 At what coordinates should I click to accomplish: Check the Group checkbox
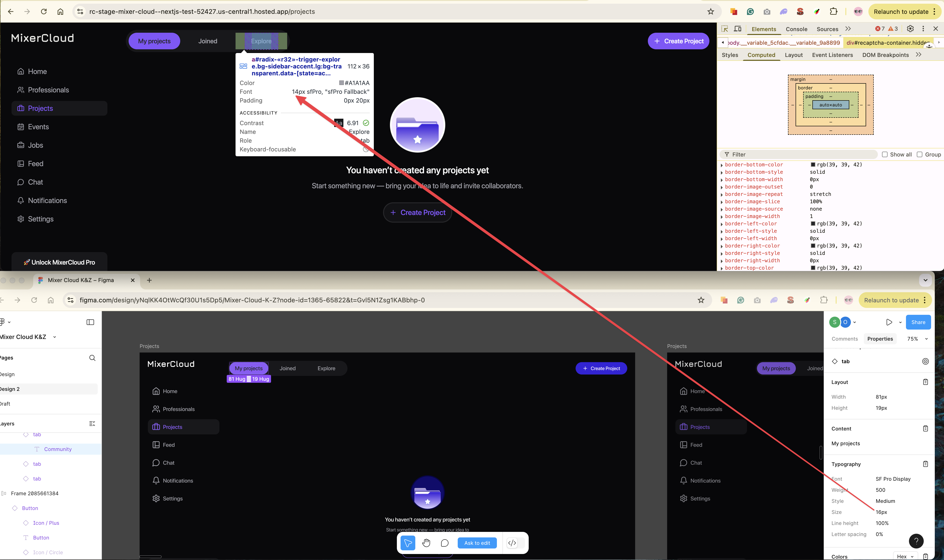(920, 154)
